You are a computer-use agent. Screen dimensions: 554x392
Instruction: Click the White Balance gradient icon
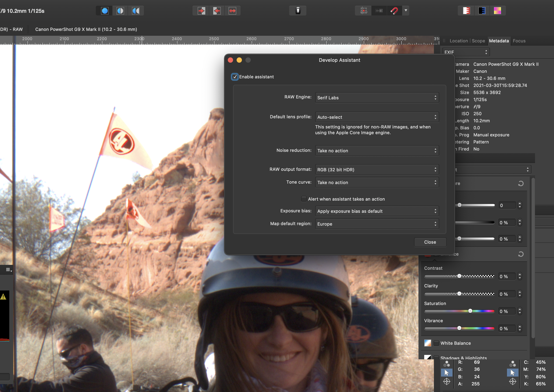(x=428, y=343)
